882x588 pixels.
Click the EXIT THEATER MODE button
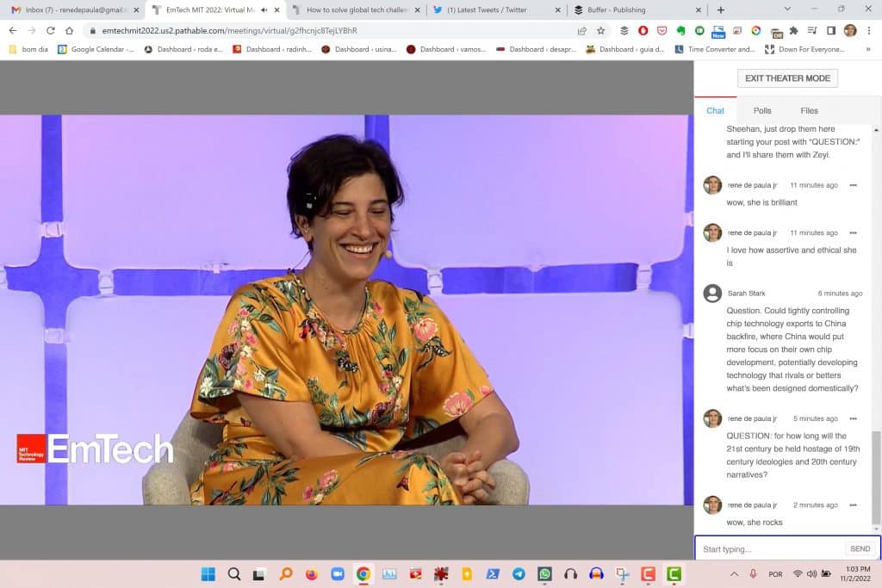click(786, 77)
